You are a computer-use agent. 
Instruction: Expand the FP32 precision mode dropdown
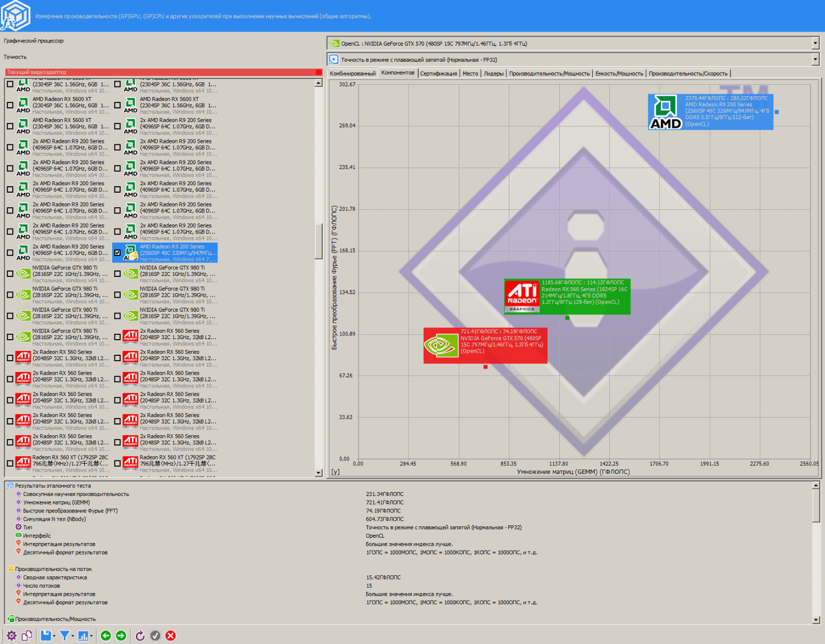pos(815,60)
